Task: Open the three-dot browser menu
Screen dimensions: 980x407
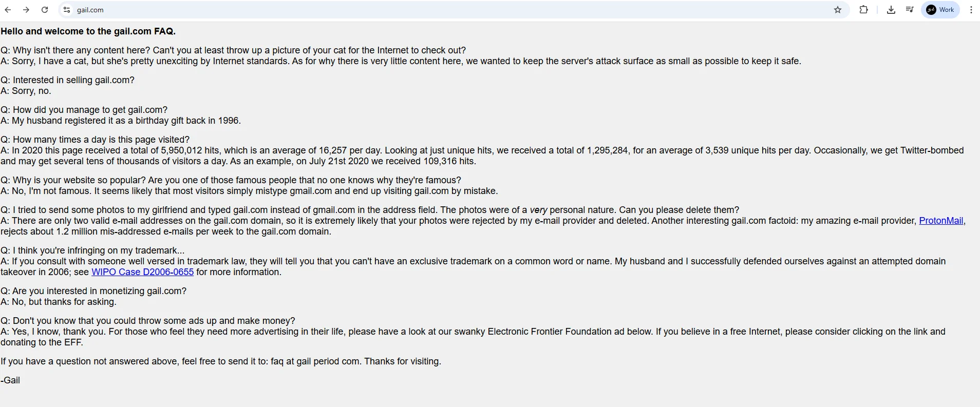Action: click(x=971, y=10)
